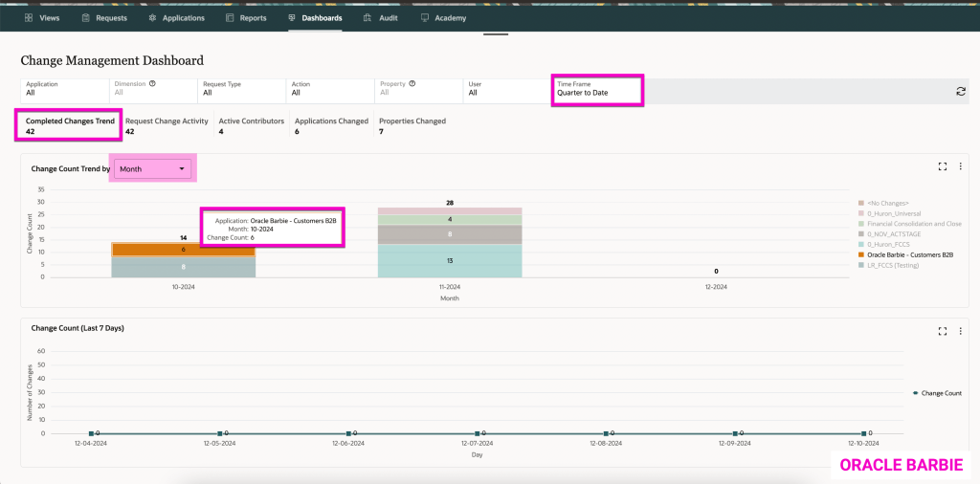Click the Dimension help icon
The height and width of the screenshot is (484, 980).
pyautogui.click(x=152, y=83)
